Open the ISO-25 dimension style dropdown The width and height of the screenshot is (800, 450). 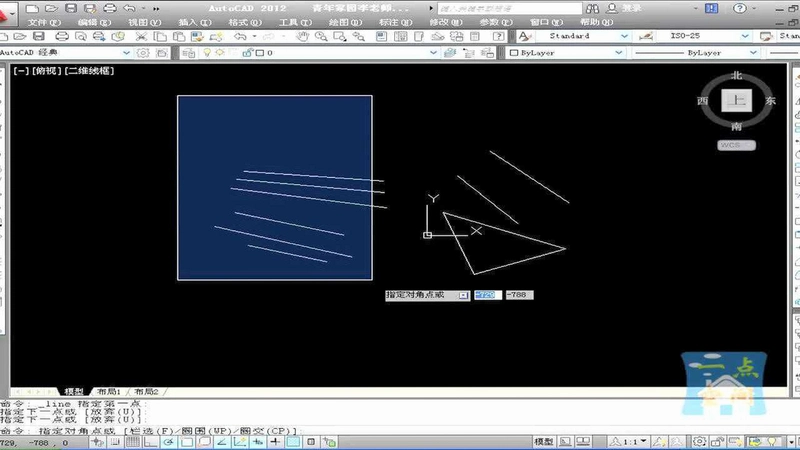745,36
